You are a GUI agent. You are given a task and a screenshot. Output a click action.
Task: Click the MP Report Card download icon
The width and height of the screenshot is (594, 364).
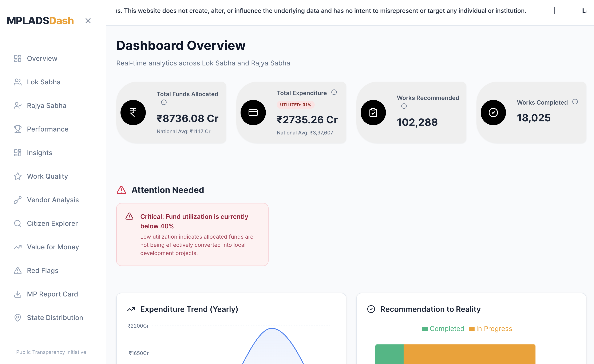pyautogui.click(x=17, y=294)
